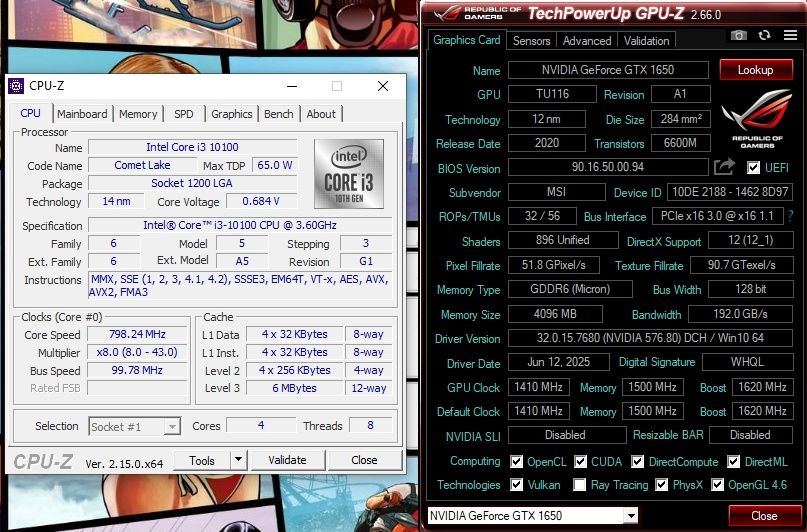Click the bus interface question mark
Viewport: 807px width, 532px height.
pyautogui.click(x=790, y=216)
